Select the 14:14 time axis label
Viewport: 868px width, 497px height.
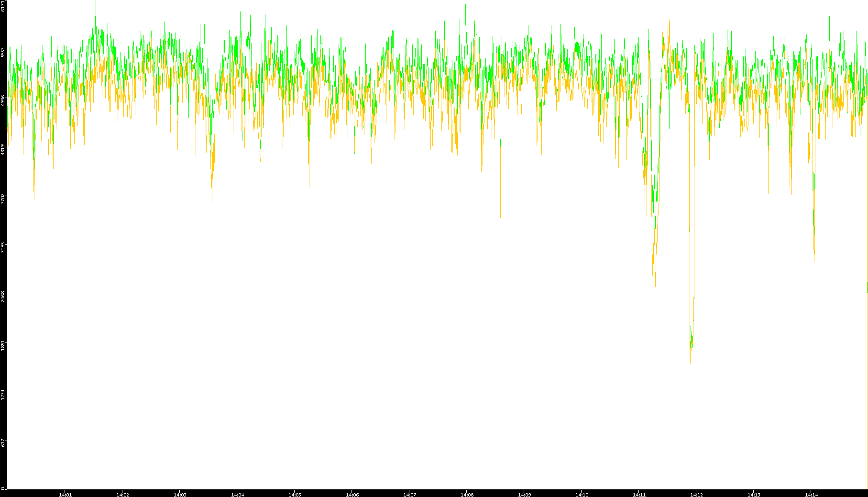pos(811,495)
